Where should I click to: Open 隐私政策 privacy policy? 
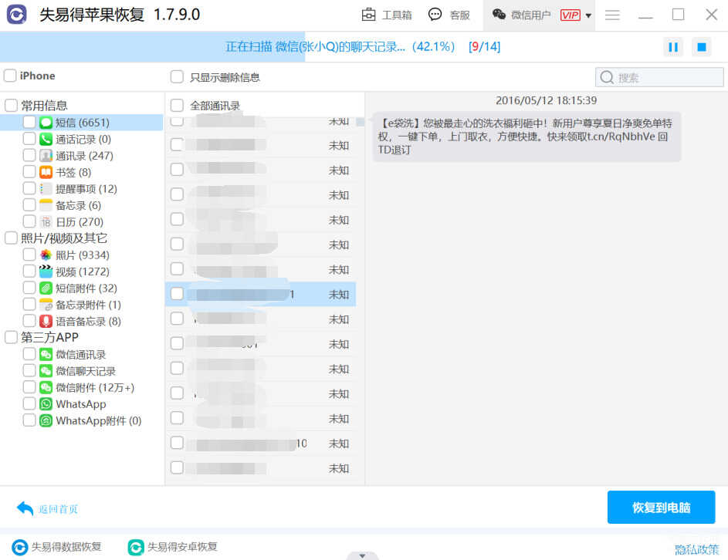pyautogui.click(x=696, y=549)
